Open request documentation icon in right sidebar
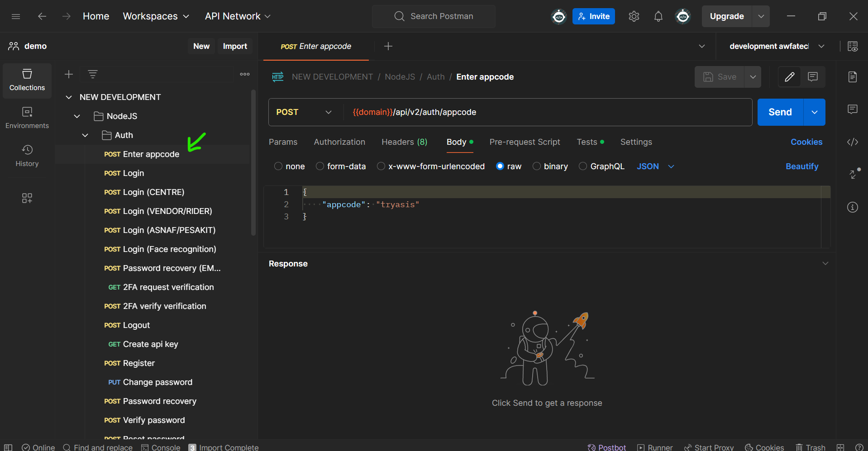Screen dimensions: 868x451 pos(852,77)
